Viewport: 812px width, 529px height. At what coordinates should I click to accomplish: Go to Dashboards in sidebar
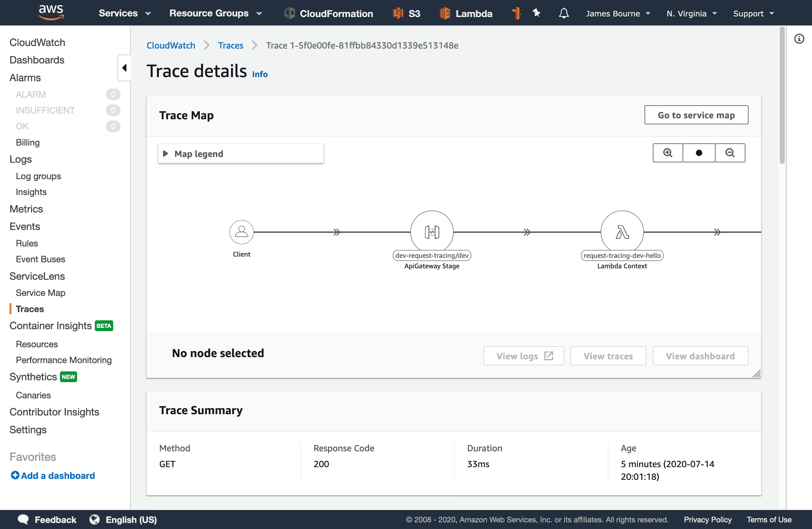click(37, 60)
